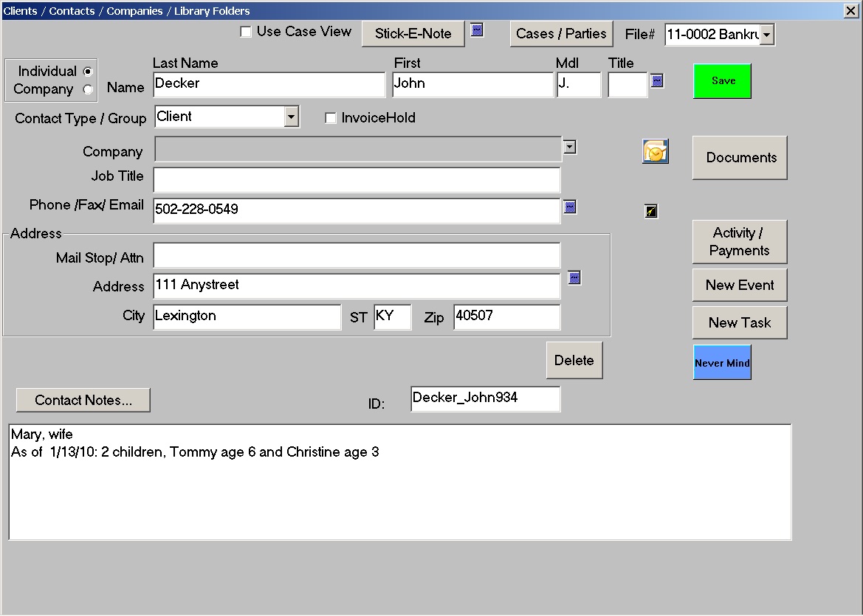Screen dimensions: 863x616
Task: Delete this contact with Delete button
Action: coord(574,360)
